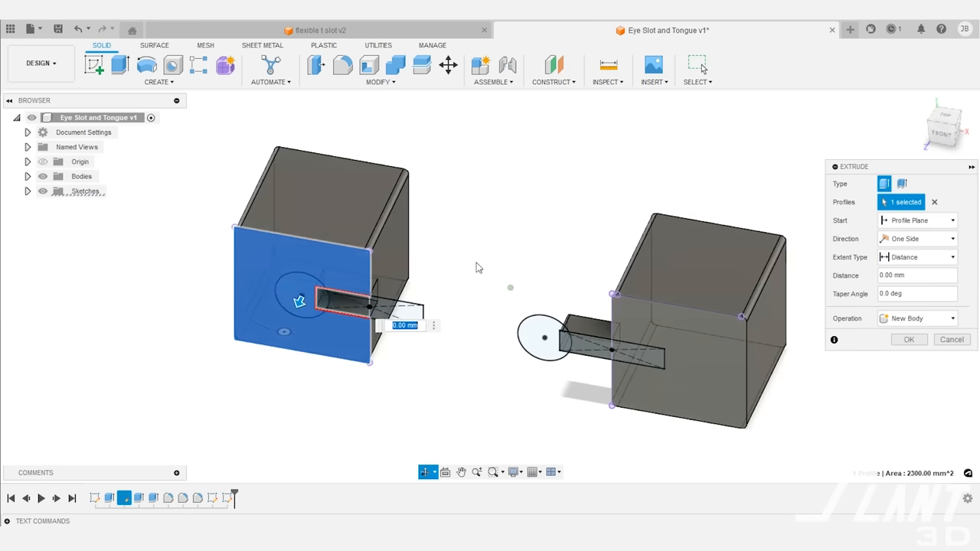980x551 pixels.
Task: Open the flexible t slot v2 document tab
Action: pyautogui.click(x=322, y=30)
